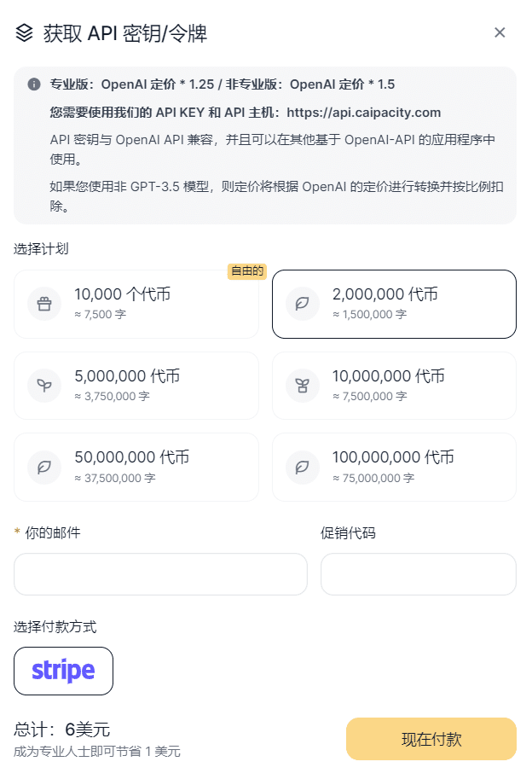Click the leaf icon on the 100,000,000 token plan

tap(302, 466)
